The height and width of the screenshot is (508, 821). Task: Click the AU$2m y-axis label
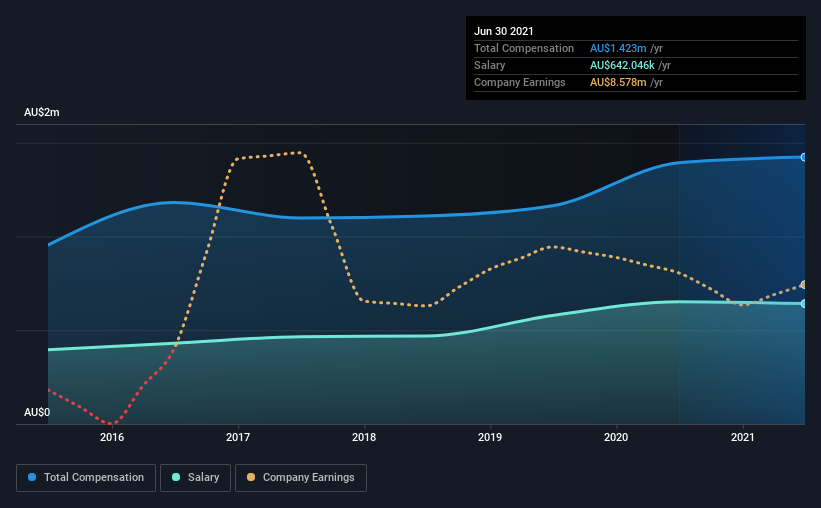tap(42, 113)
